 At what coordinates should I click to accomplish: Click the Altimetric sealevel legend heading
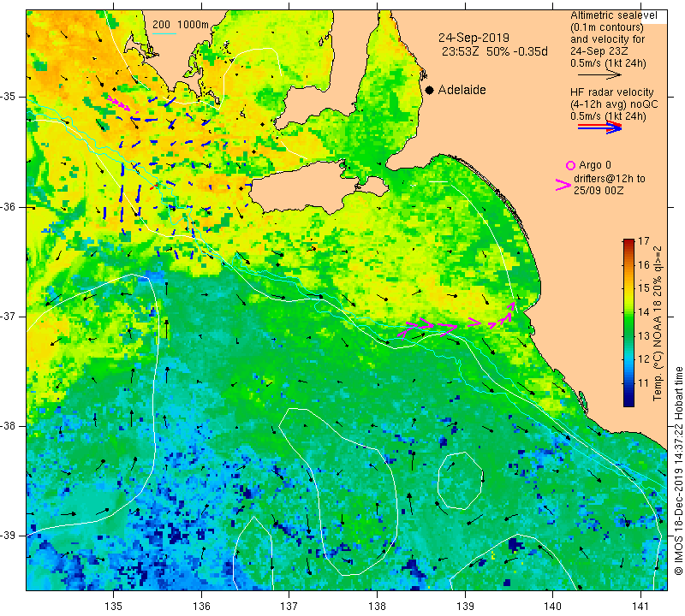(x=614, y=15)
